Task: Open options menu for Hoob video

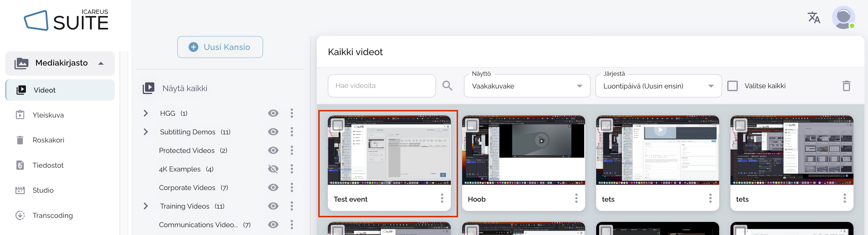Action: pos(576,198)
